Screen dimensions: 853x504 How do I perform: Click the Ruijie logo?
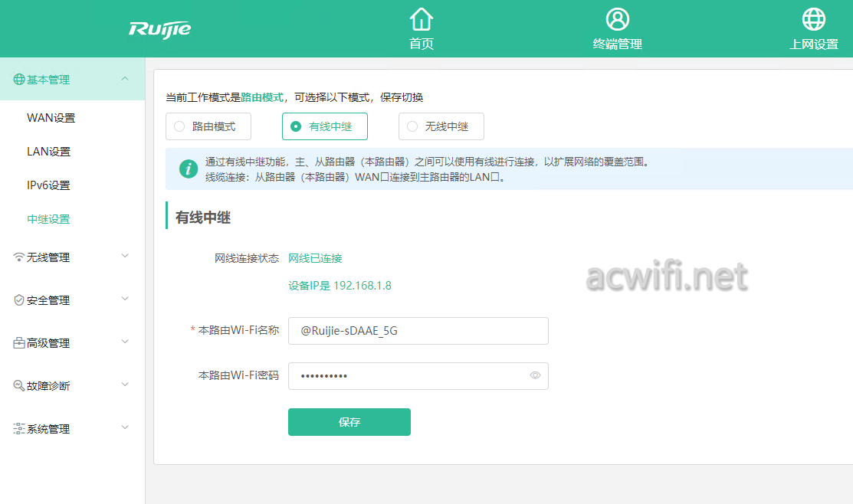tap(159, 29)
